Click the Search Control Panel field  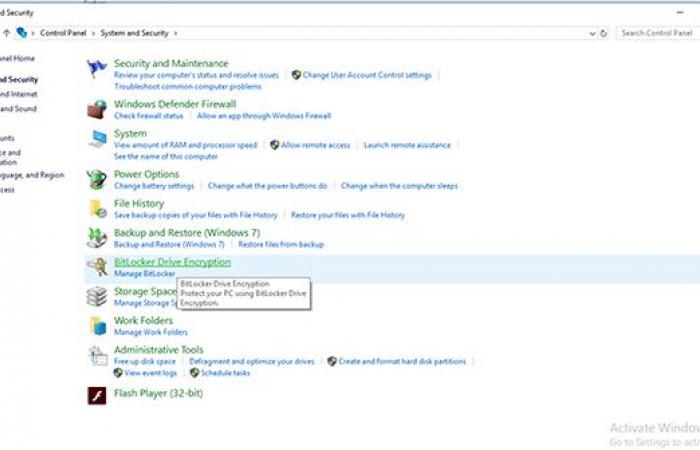[655, 33]
